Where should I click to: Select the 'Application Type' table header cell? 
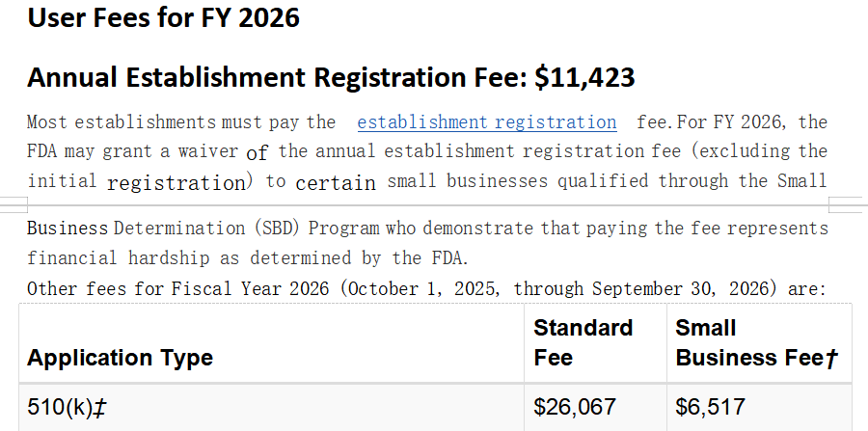point(271,343)
